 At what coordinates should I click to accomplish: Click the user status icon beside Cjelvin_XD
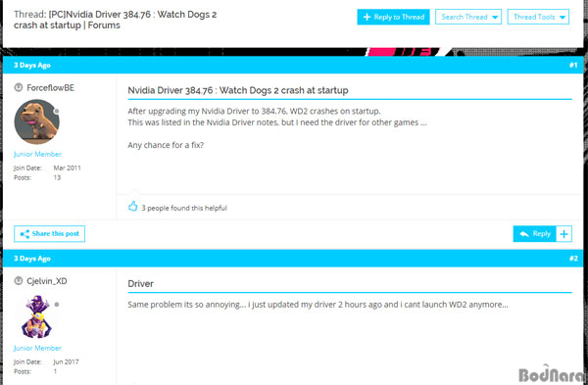(x=18, y=281)
